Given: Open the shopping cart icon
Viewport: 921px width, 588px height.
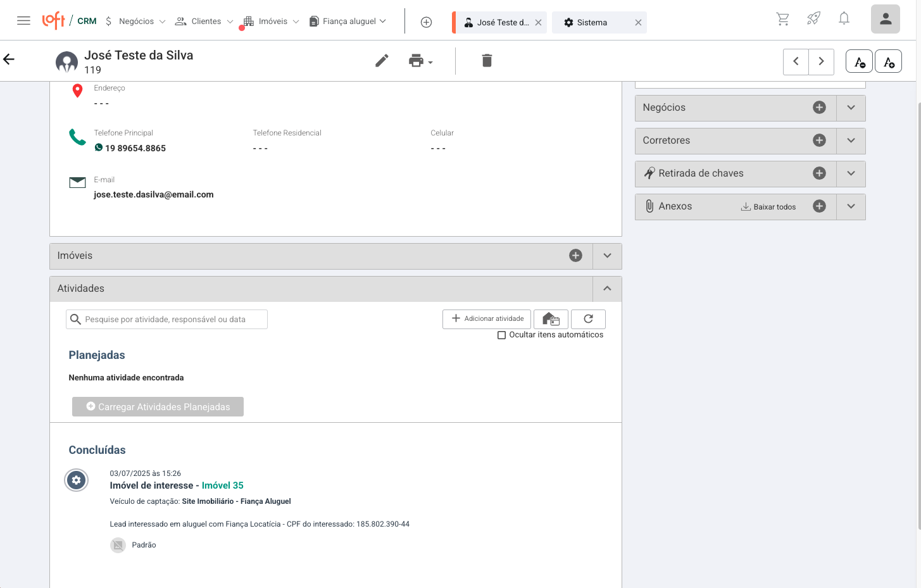Looking at the screenshot, I should (x=783, y=19).
